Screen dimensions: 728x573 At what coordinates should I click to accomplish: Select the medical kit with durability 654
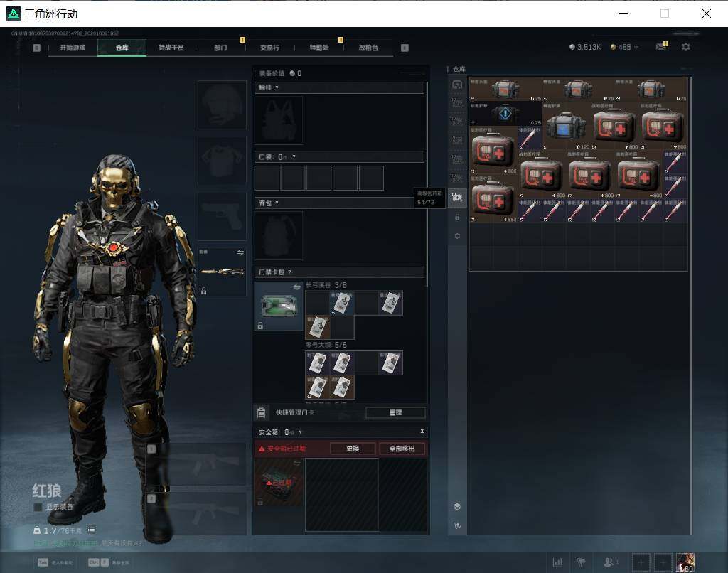tap(493, 199)
